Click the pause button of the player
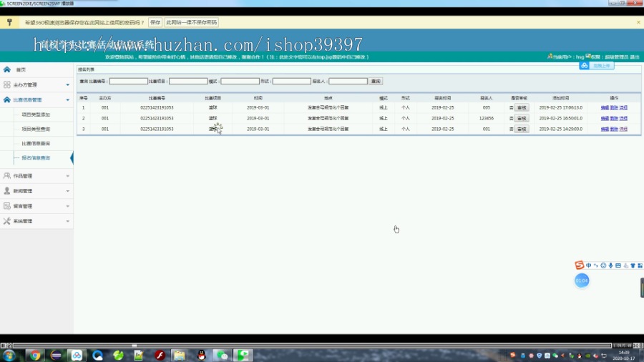The image size is (644, 362). (4, 346)
